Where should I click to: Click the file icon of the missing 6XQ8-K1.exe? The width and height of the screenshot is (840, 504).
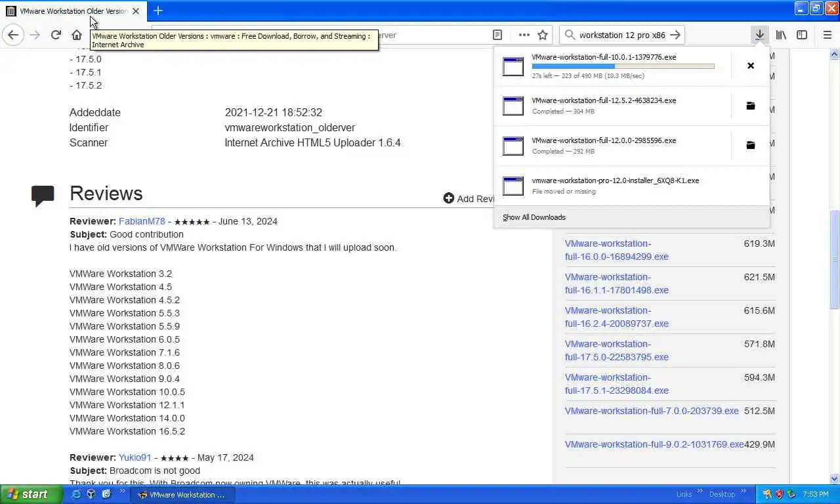click(513, 186)
